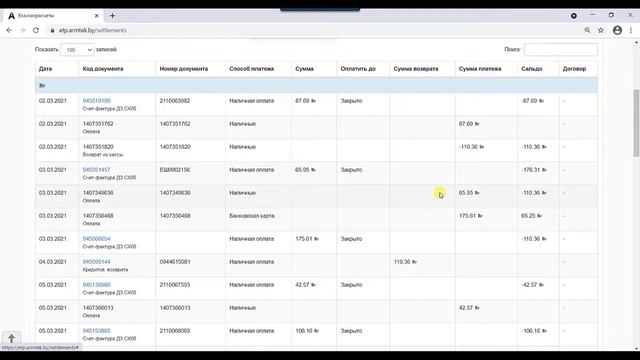This screenshot has height=360, width=640.
Task: Select the Взаиморасчеты tab
Action: [53, 16]
